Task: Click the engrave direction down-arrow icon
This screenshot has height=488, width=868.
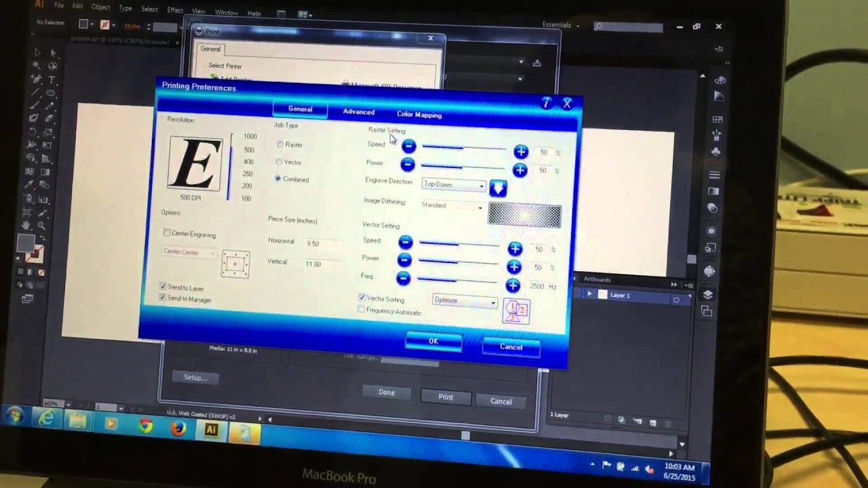Action: 498,188
